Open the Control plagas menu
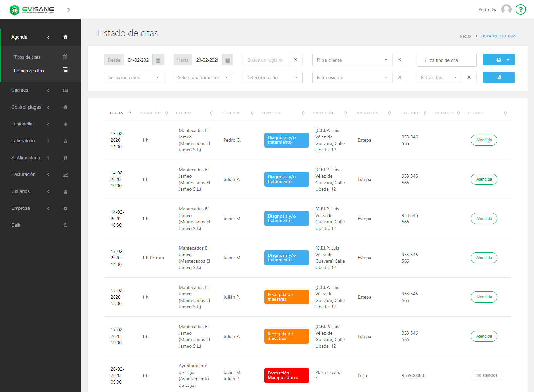The height and width of the screenshot is (392, 534). click(x=26, y=107)
